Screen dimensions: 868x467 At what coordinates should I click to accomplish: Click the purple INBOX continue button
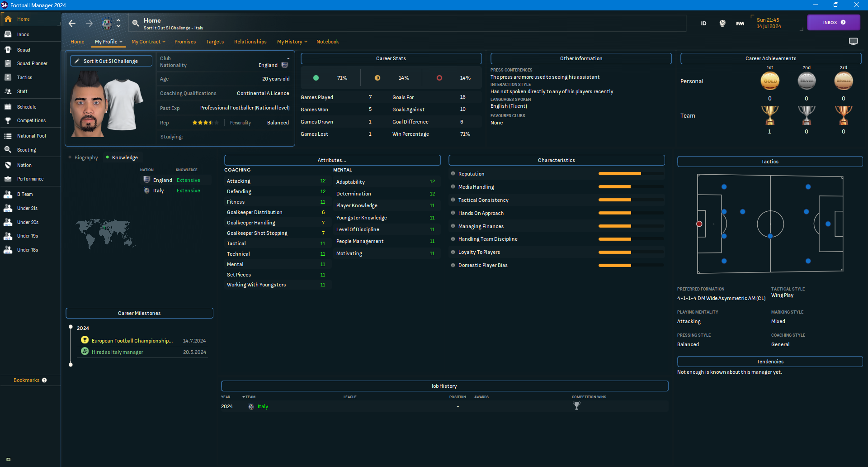pos(834,23)
